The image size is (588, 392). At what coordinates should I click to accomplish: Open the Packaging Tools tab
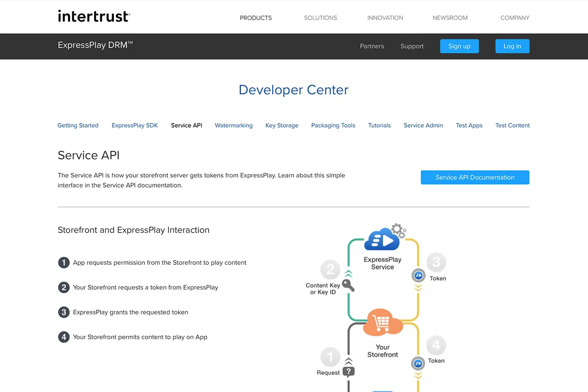pyautogui.click(x=333, y=125)
